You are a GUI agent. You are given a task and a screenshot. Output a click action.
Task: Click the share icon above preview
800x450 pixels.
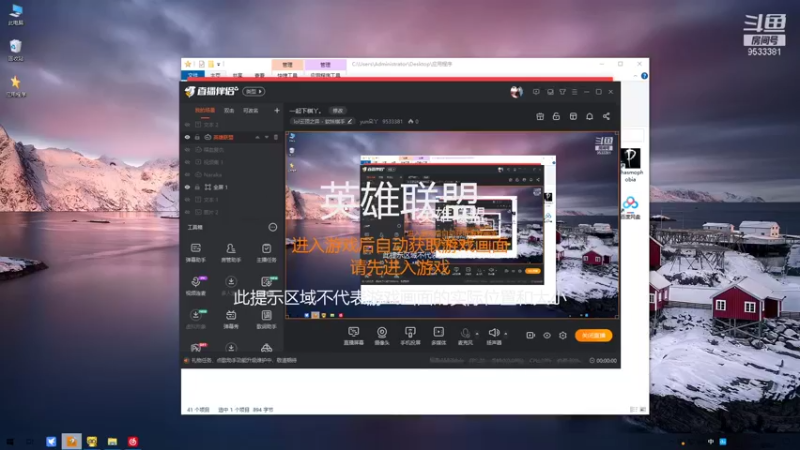coord(606,116)
